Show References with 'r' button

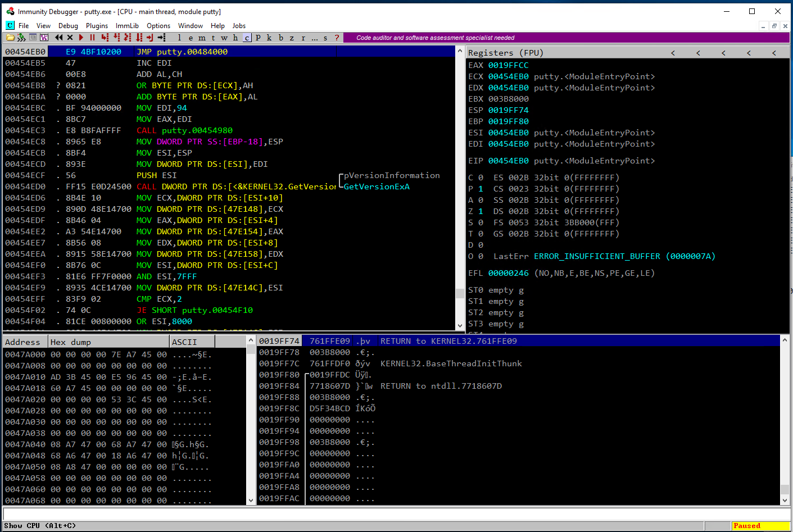click(x=303, y=38)
